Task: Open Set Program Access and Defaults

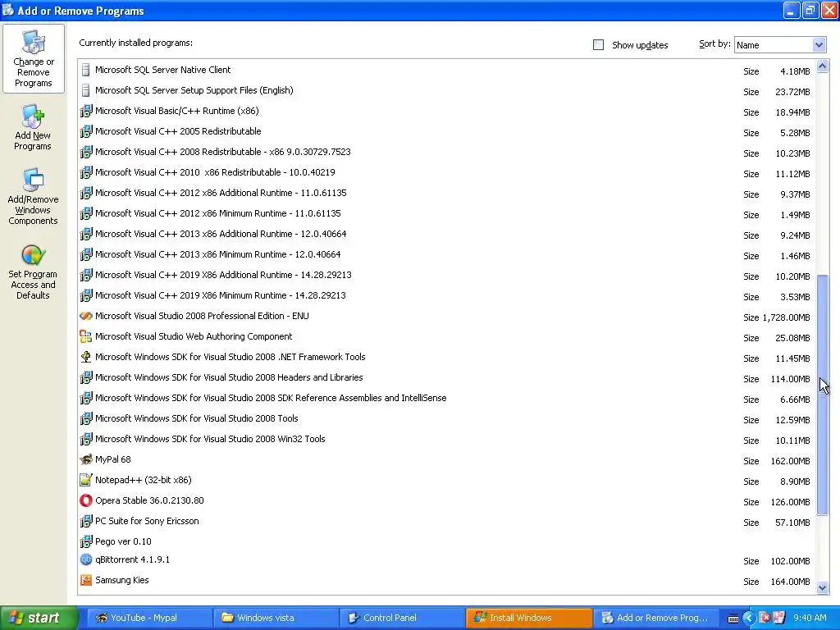Action: coord(33,272)
